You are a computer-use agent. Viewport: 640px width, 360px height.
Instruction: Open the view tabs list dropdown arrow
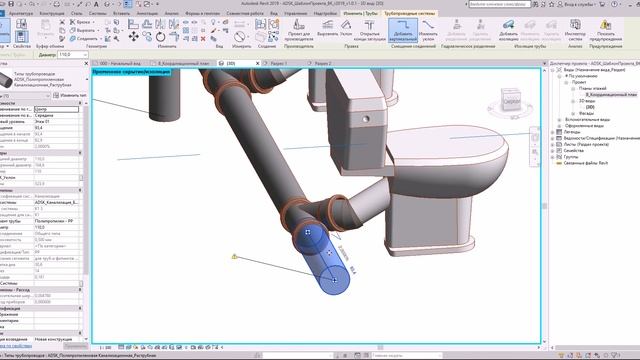coord(544,63)
